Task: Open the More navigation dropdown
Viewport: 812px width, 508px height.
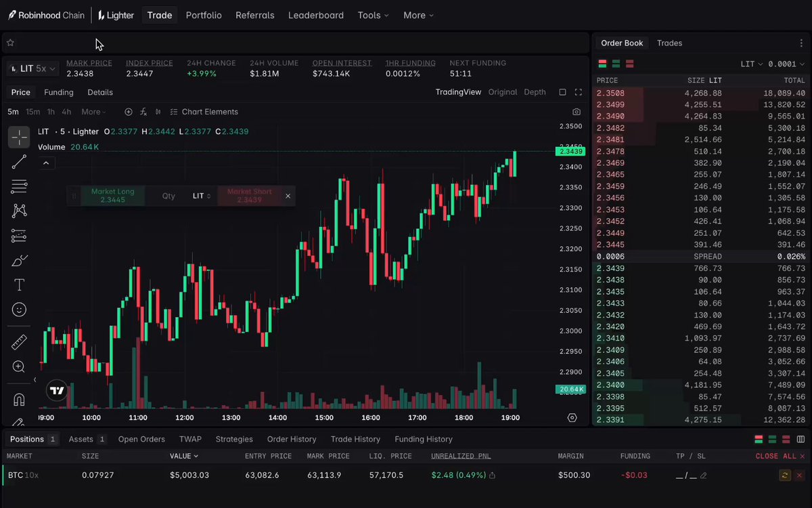Action: (418, 15)
